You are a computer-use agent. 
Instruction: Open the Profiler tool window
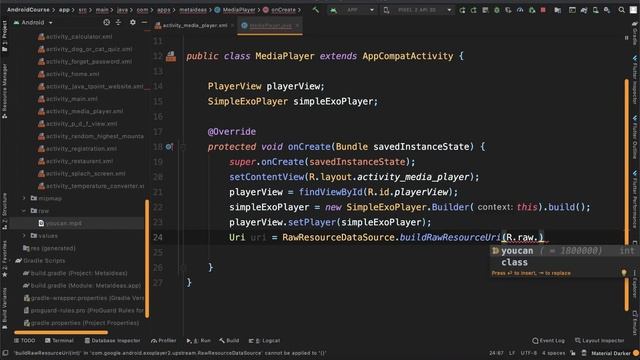click(164, 340)
